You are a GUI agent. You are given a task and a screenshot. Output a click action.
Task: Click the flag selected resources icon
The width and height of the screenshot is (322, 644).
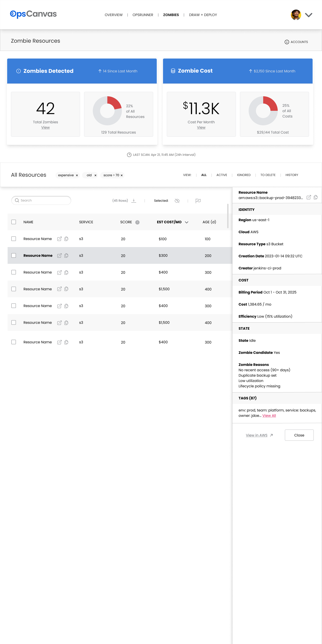(198, 201)
